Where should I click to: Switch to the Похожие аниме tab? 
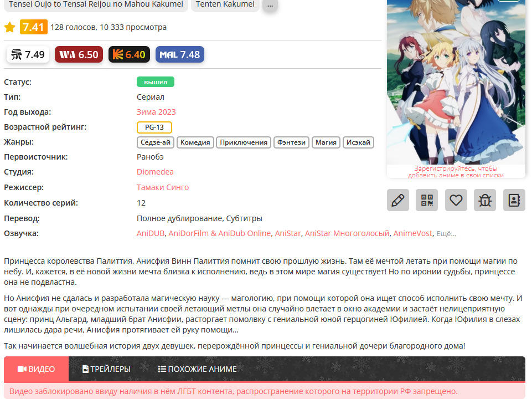click(197, 369)
